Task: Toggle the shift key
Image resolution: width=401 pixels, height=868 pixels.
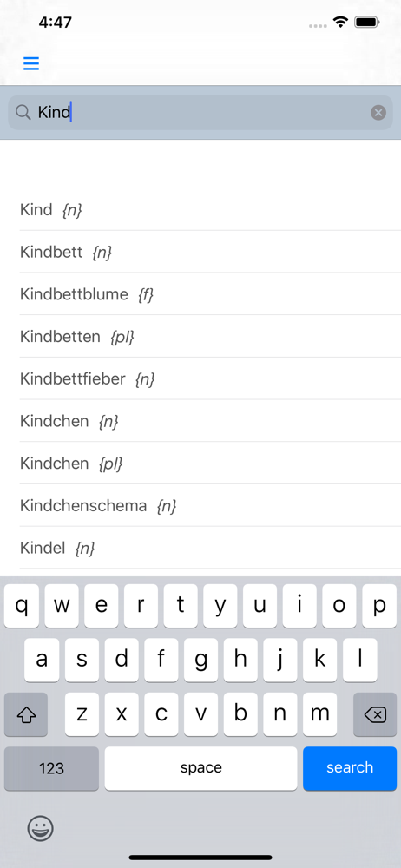Action: pyautogui.click(x=26, y=714)
